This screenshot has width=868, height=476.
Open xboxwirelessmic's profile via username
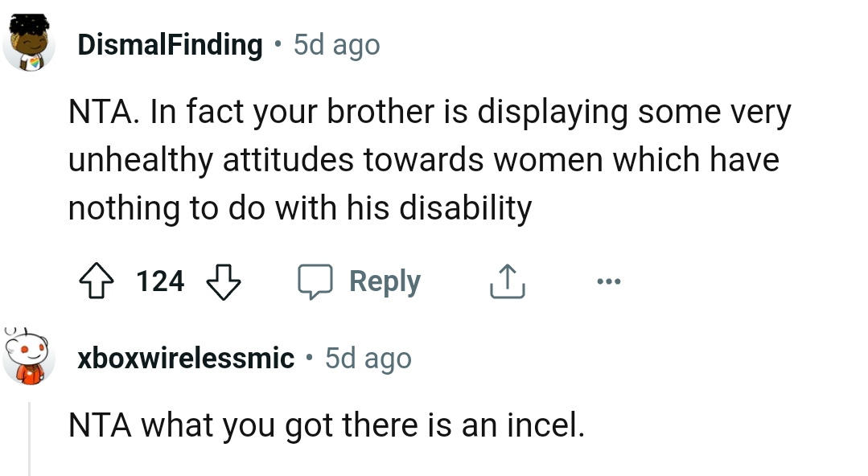click(184, 357)
